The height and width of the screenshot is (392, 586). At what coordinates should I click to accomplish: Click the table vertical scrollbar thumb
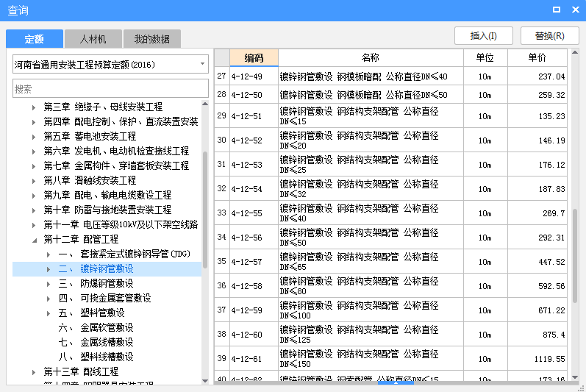[575, 256]
